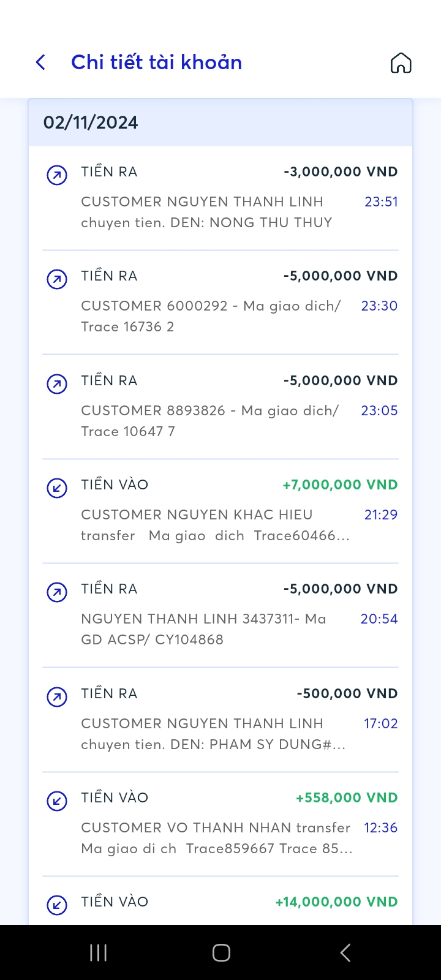The width and height of the screenshot is (441, 980).
Task: Tap incoming arrow icon for +14,000,000 VND transaction
Action: click(x=57, y=905)
